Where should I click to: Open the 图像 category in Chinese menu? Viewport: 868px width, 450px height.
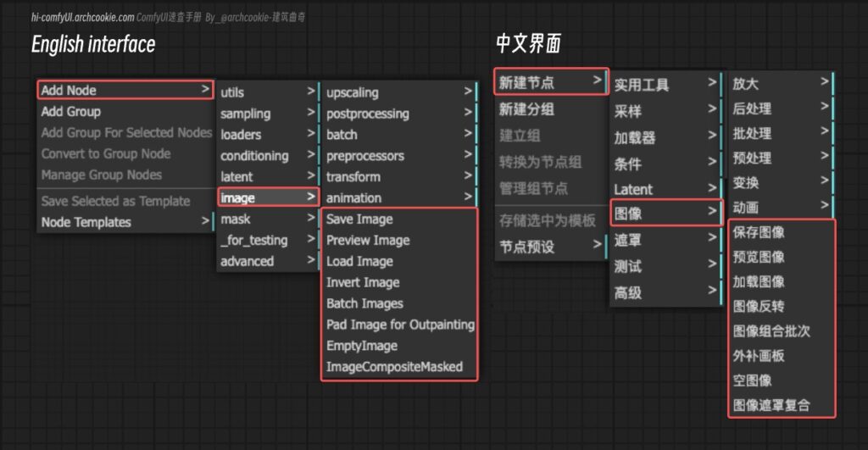665,211
